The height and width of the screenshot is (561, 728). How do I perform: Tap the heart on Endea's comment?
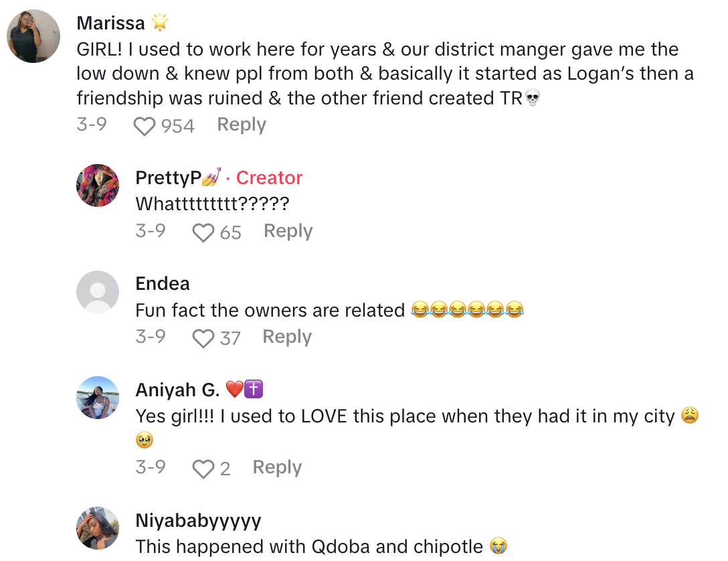(203, 339)
